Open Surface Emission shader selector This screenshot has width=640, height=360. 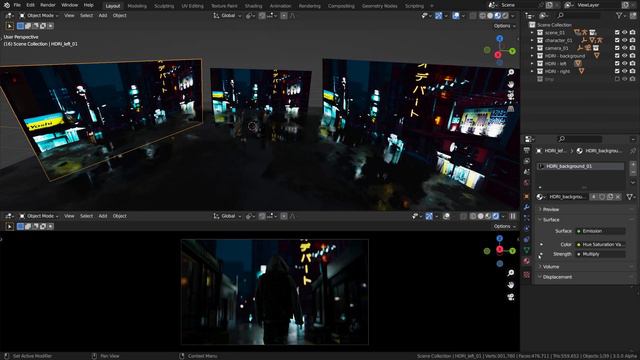[600, 231]
